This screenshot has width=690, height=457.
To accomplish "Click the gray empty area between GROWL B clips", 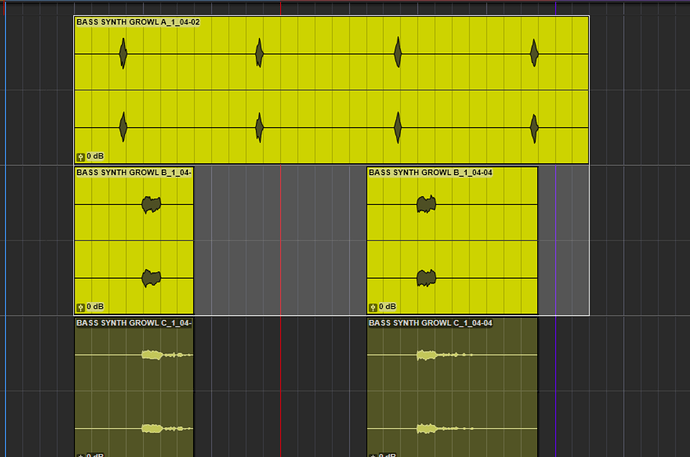I will [x=280, y=240].
